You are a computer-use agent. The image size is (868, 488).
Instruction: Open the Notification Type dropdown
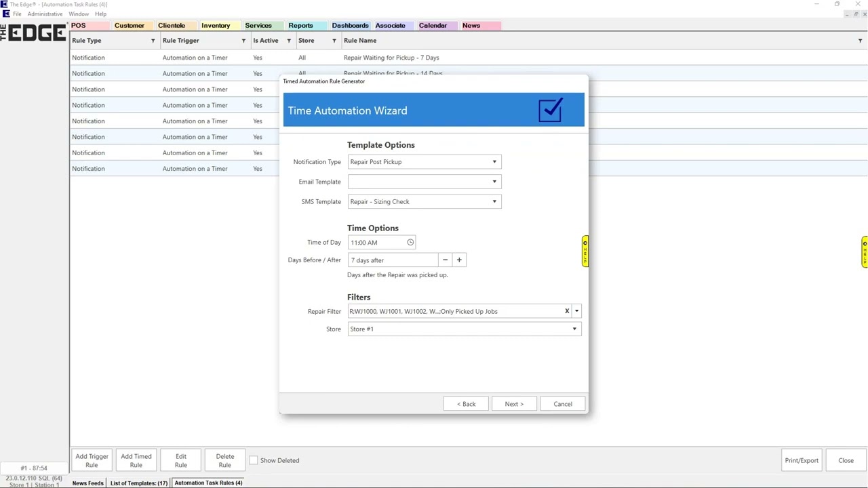click(494, 161)
